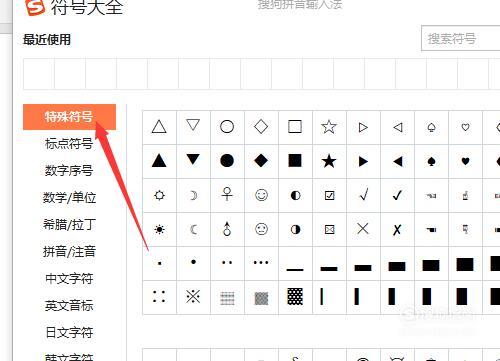The height and width of the screenshot is (361, 500).
Task: Select the smiling face symbol
Action: click(x=261, y=195)
